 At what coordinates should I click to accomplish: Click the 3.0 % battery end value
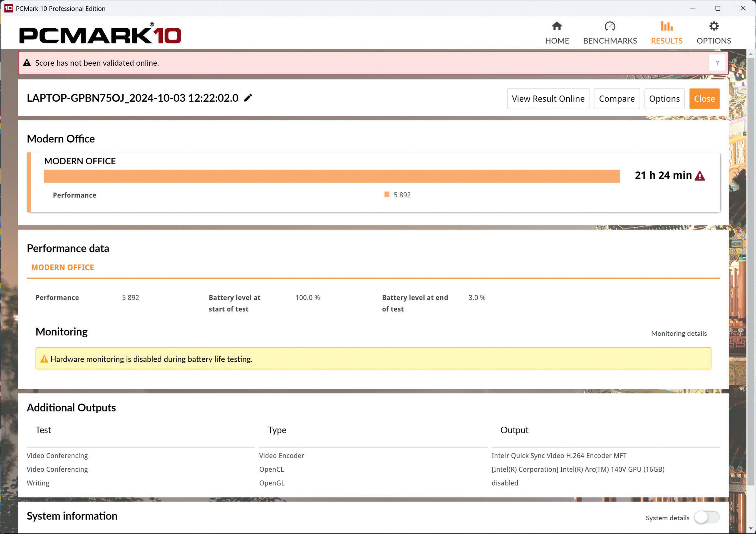pos(477,298)
